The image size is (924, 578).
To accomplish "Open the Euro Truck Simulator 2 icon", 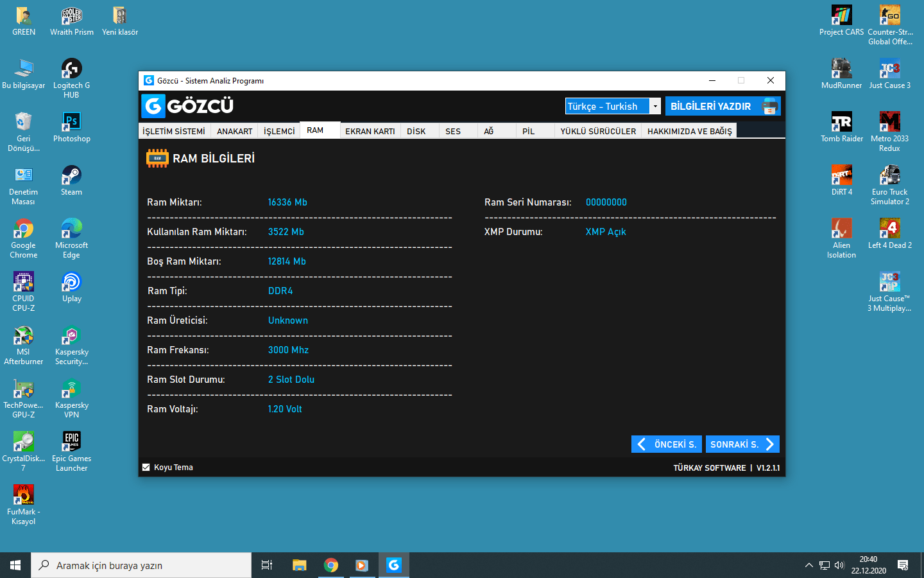I will coord(890,185).
